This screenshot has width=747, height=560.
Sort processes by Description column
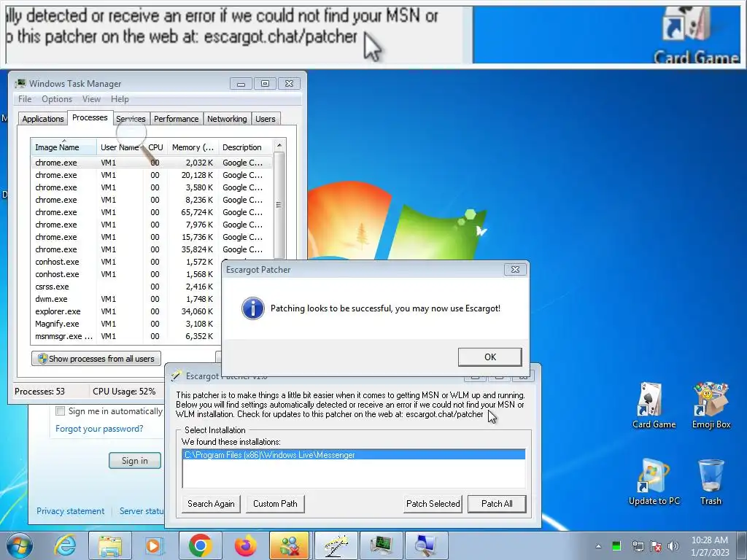click(x=245, y=147)
